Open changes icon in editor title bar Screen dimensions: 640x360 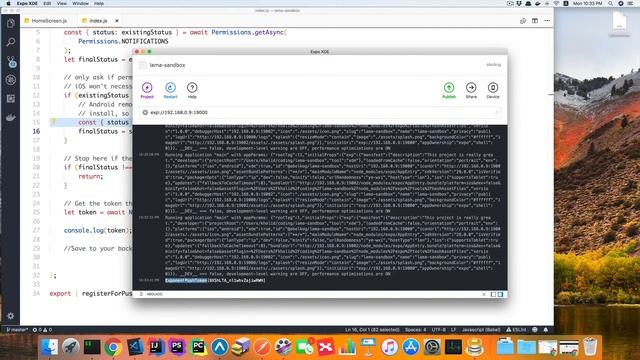[x=522, y=20]
